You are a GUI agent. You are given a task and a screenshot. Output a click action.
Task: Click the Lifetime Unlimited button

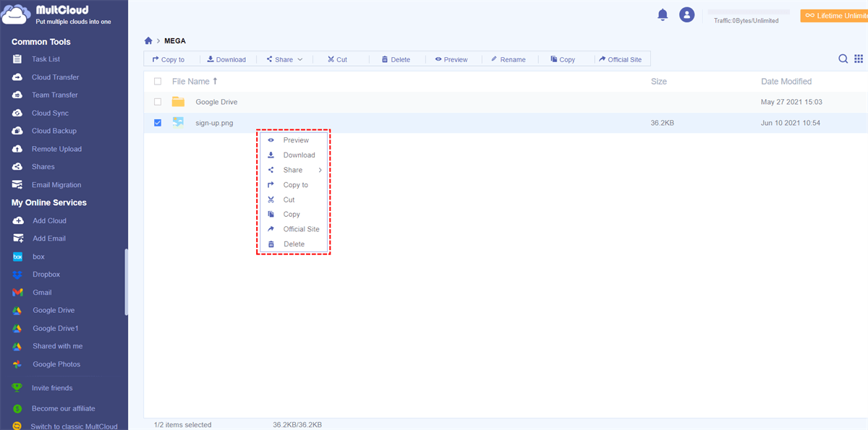[x=834, y=15]
